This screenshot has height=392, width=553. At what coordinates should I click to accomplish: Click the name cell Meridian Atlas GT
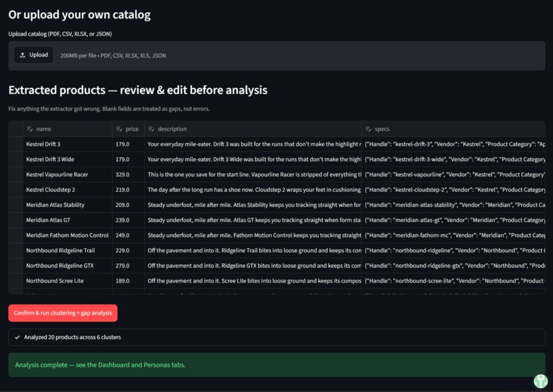67,220
